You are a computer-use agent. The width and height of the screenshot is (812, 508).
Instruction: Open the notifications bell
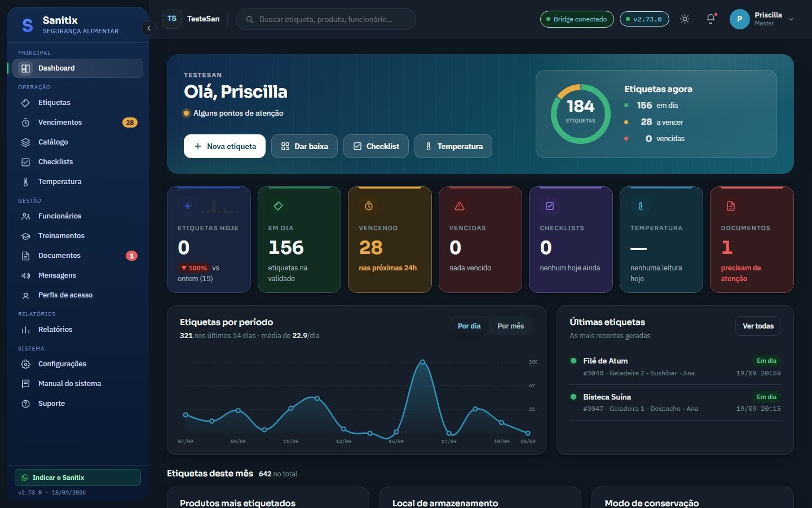(711, 19)
